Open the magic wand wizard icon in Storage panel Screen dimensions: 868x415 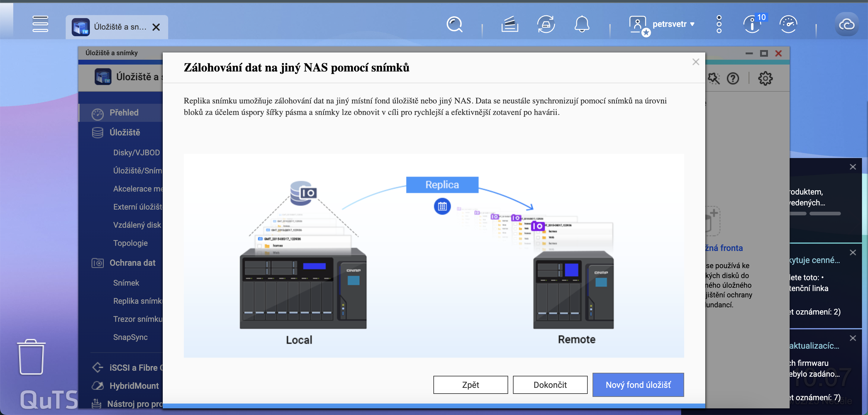[714, 78]
